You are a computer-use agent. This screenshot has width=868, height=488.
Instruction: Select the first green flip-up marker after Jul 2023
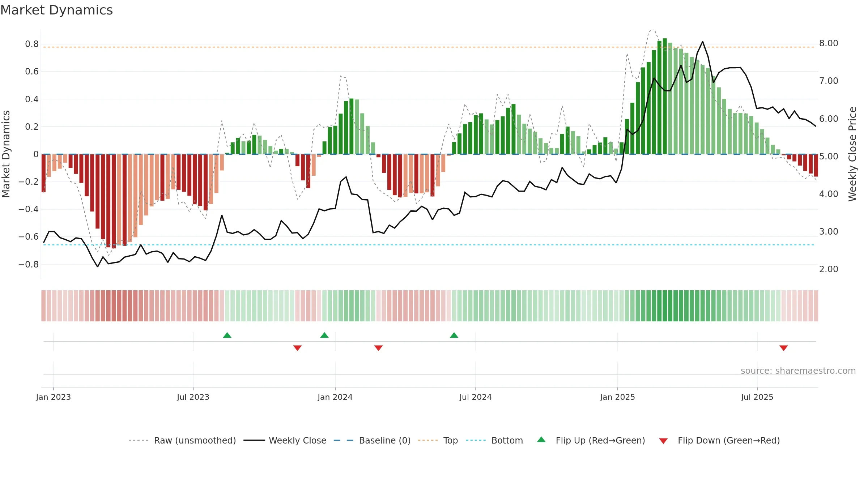[227, 335]
